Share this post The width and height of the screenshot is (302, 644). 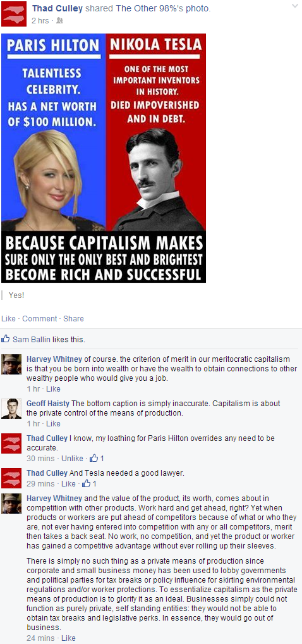[73, 318]
